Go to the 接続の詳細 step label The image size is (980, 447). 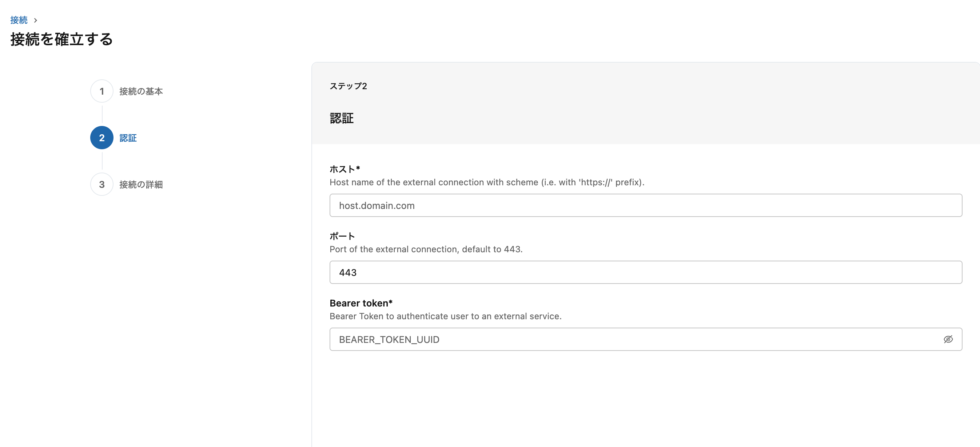coord(141,185)
